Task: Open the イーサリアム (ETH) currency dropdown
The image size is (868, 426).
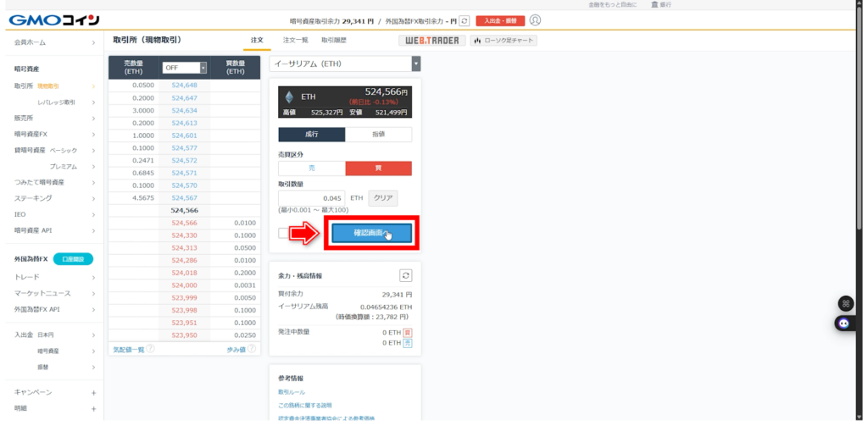Action: click(345, 64)
